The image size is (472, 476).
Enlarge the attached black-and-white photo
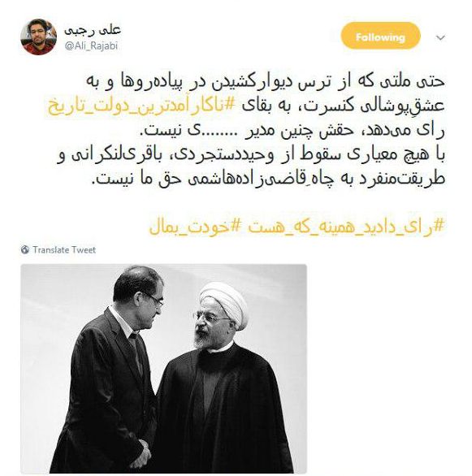click(163, 368)
